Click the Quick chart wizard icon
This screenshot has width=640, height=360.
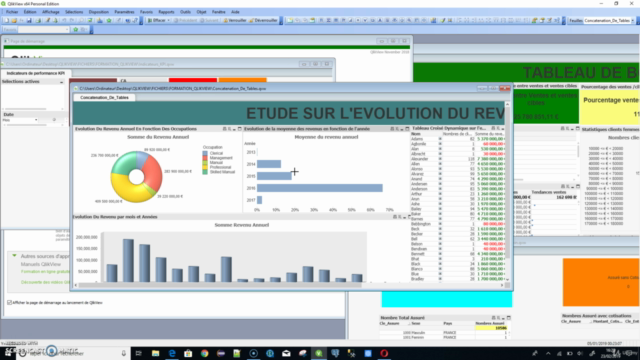(100, 20)
